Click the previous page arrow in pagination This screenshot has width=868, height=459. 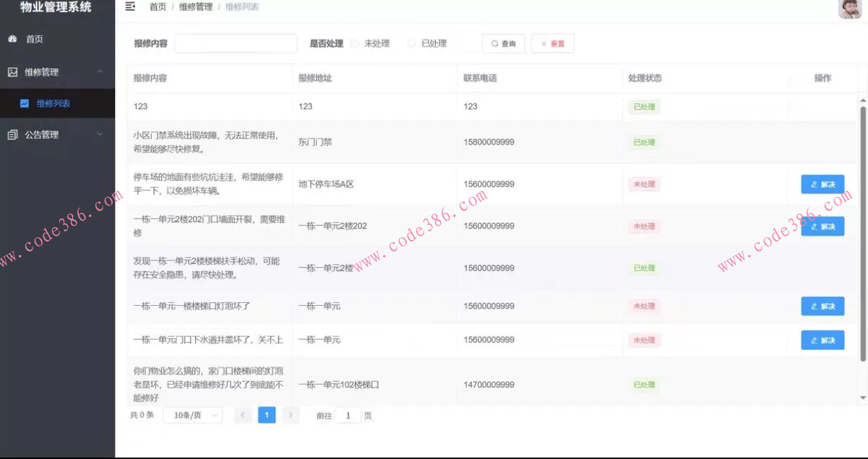pos(243,415)
